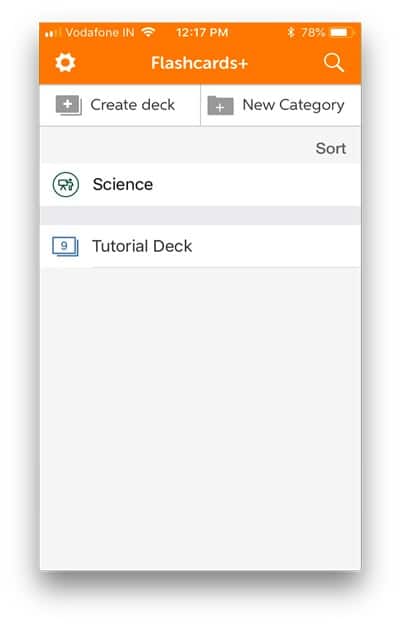
Task: Tap the Vodafone IN carrier label
Action: pos(100,32)
